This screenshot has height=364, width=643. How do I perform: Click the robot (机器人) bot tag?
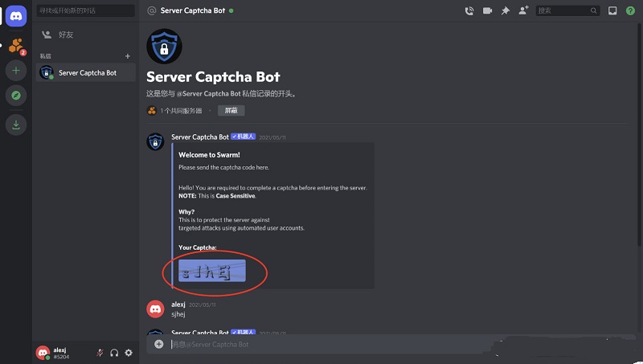[244, 137]
